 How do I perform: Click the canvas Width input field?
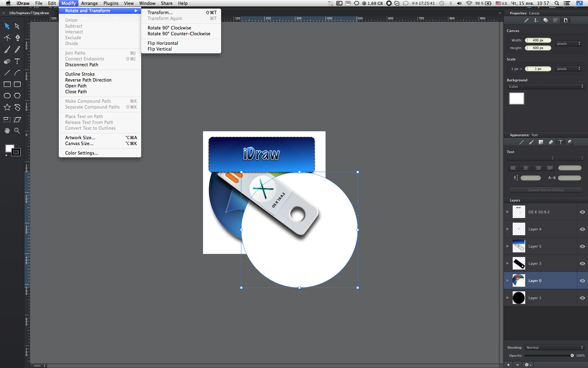[x=538, y=40]
